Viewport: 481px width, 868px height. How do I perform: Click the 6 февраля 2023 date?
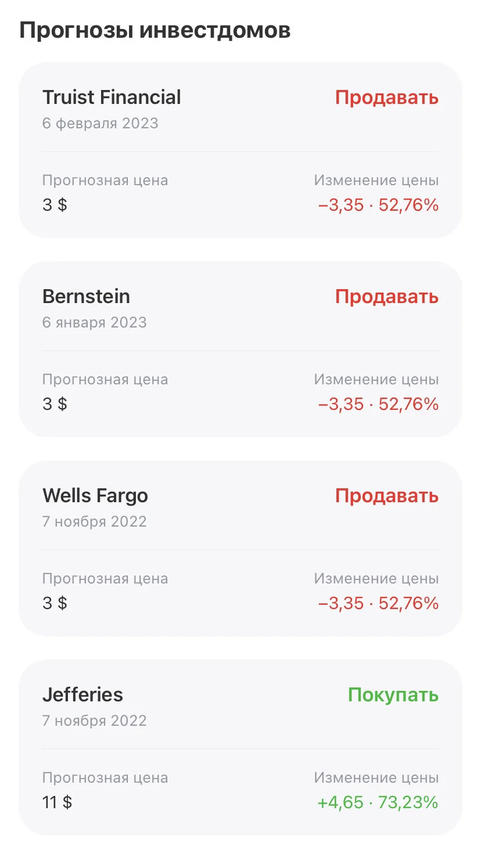tap(100, 123)
